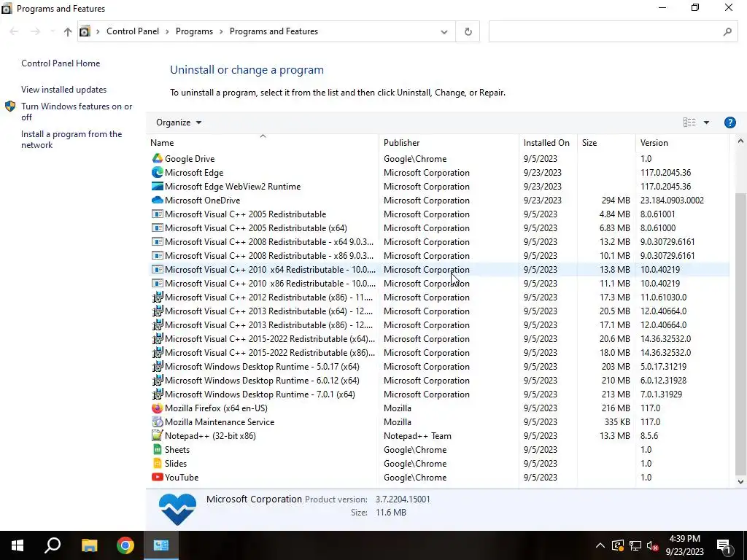Click the Notepad++ program icon
747x560 pixels.
(x=158, y=436)
